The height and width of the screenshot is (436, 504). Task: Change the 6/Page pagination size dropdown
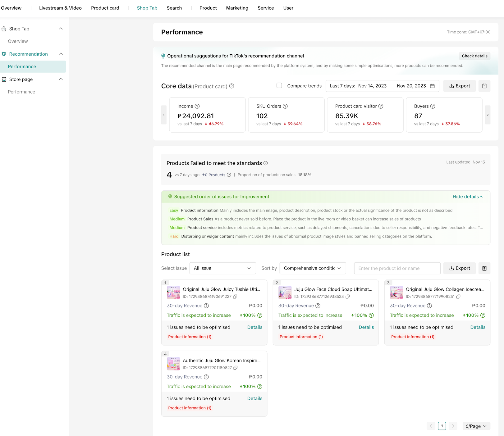tap(476, 426)
